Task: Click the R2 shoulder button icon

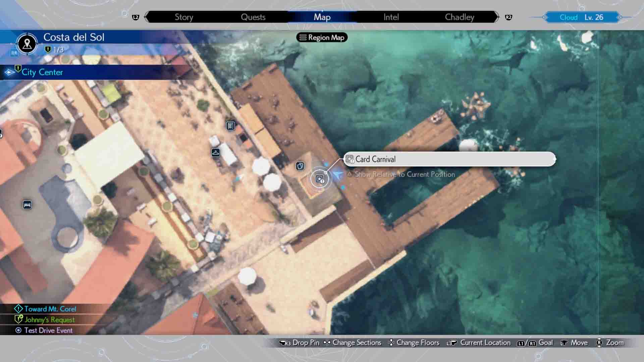Action: coord(508,17)
